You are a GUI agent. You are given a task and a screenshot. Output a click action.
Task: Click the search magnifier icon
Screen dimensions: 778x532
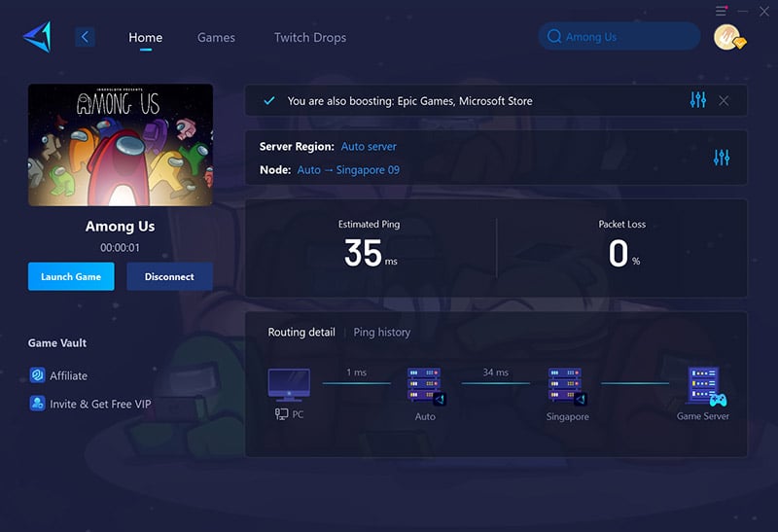pos(553,36)
